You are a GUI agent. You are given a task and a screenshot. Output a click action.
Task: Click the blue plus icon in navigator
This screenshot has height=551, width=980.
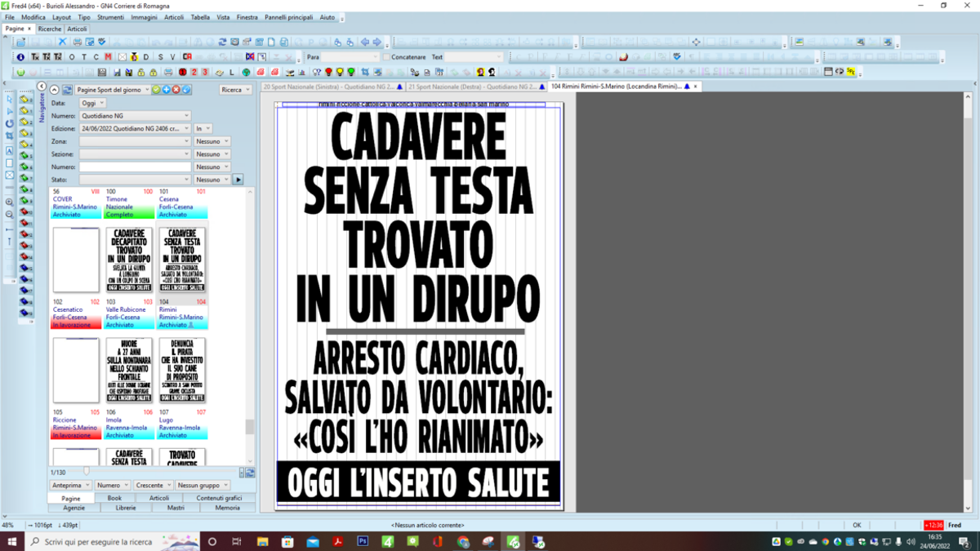pyautogui.click(x=166, y=90)
